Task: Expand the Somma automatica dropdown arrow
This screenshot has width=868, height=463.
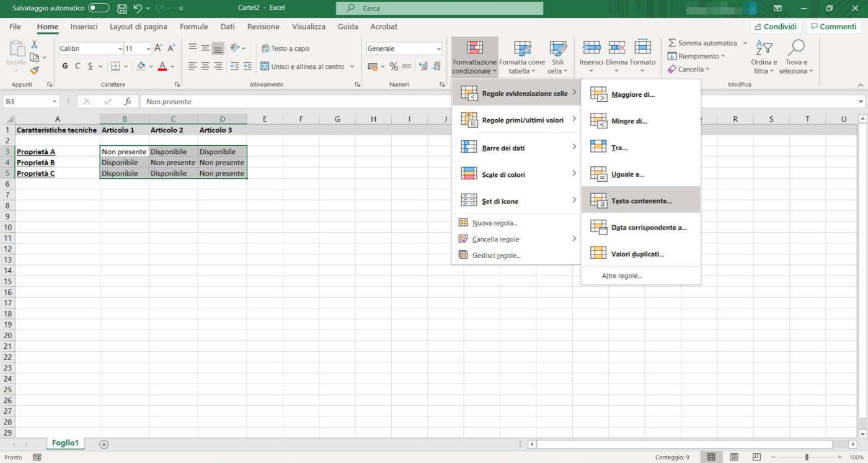Action: [745, 43]
